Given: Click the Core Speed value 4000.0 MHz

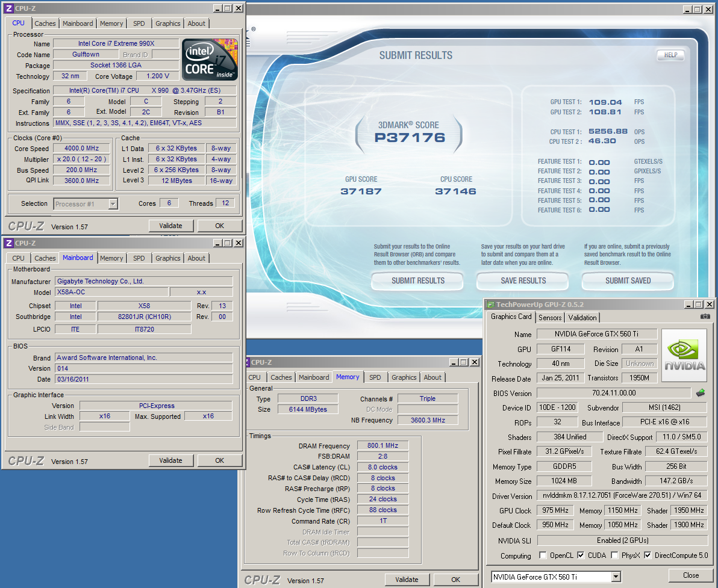Looking at the screenshot, I should click(81, 148).
